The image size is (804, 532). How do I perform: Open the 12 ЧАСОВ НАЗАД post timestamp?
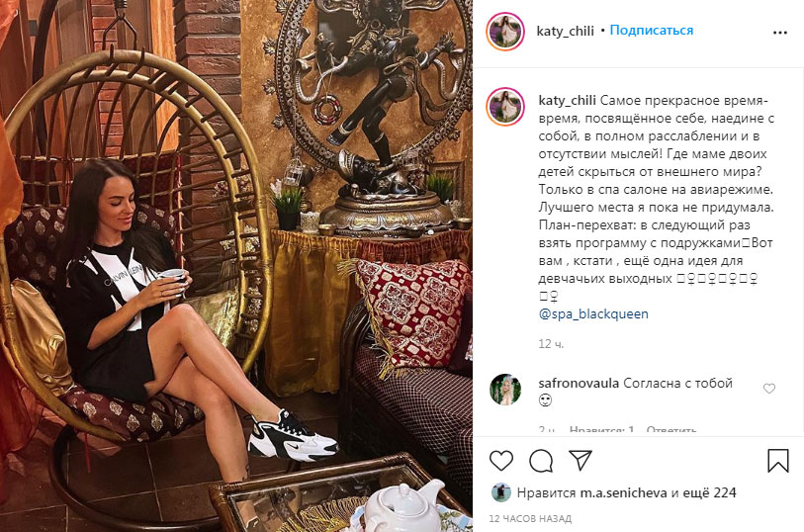tap(530, 519)
